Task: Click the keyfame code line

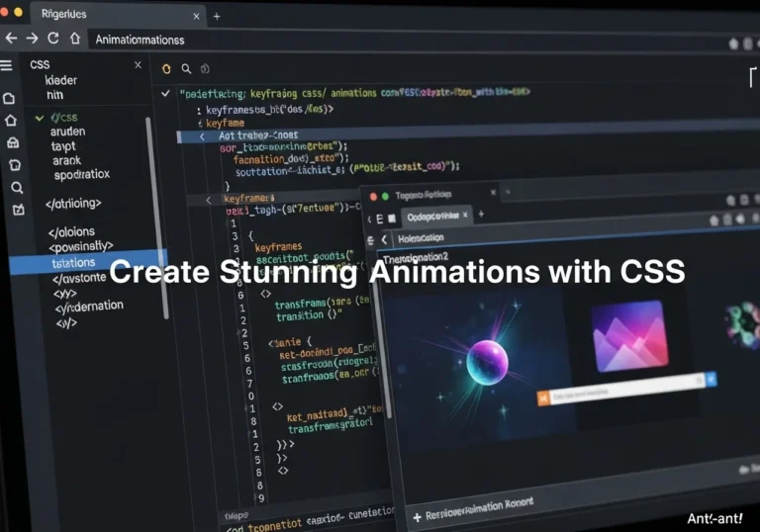Action: (225, 123)
